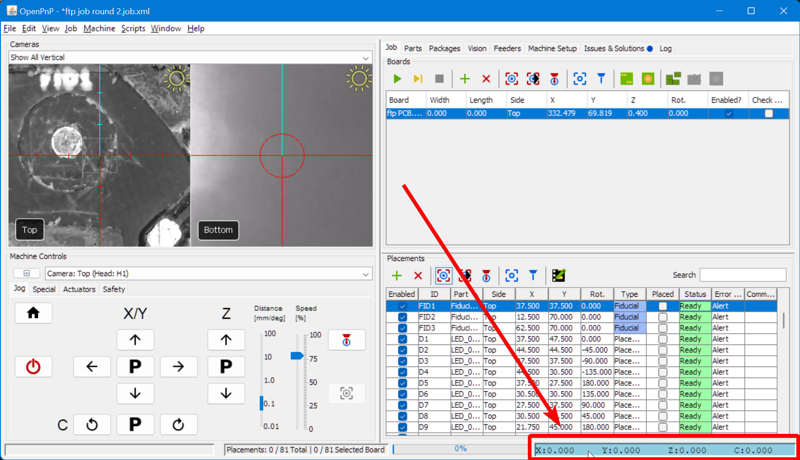The height and width of the screenshot is (460, 800).
Task: Home the machine with house icon
Action: pyautogui.click(x=33, y=313)
